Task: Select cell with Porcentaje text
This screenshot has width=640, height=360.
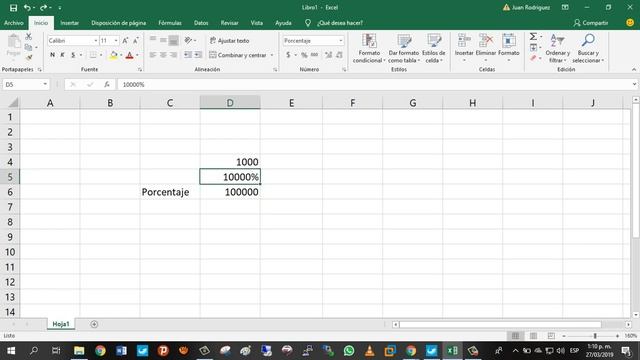Action: (x=170, y=192)
